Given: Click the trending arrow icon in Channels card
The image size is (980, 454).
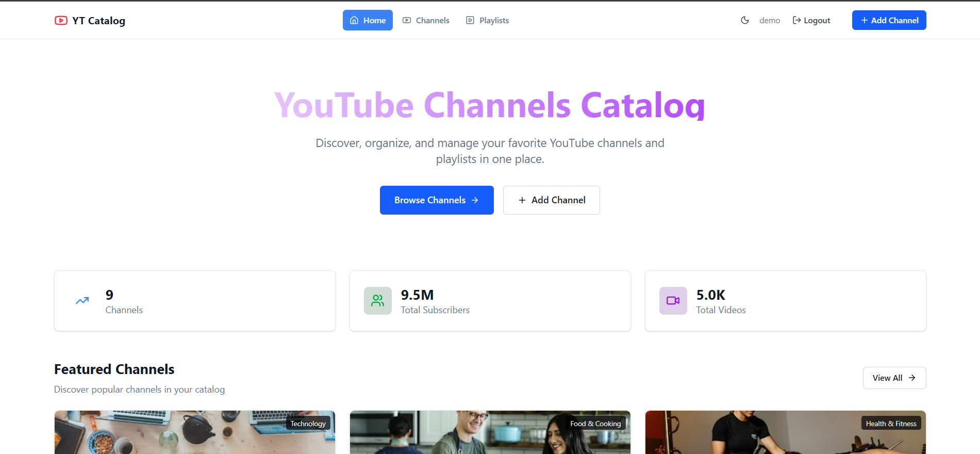Looking at the screenshot, I should tap(82, 301).
